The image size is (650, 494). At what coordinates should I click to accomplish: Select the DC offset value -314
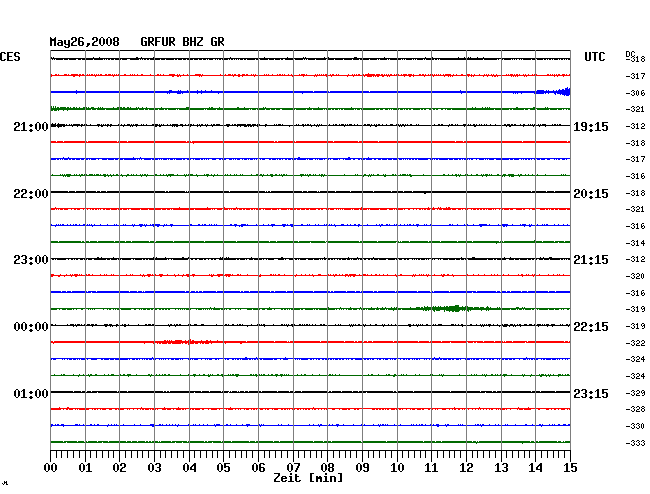point(635,243)
